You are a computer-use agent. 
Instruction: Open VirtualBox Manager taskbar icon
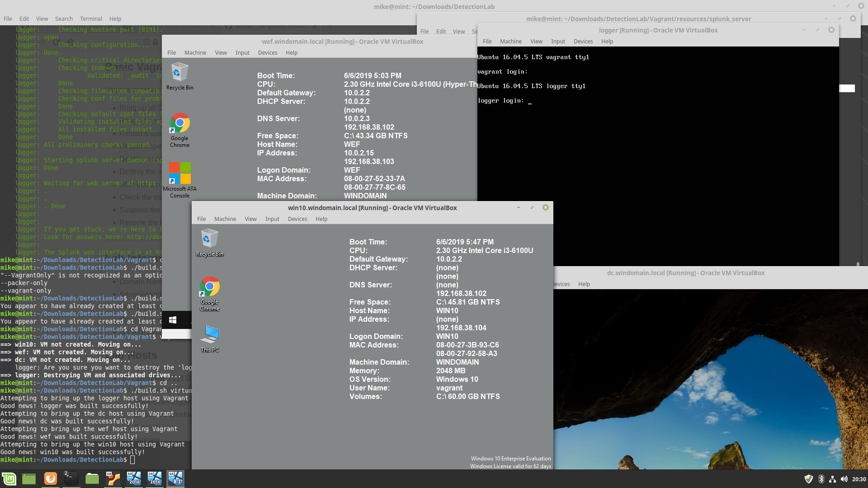pyautogui.click(x=113, y=479)
